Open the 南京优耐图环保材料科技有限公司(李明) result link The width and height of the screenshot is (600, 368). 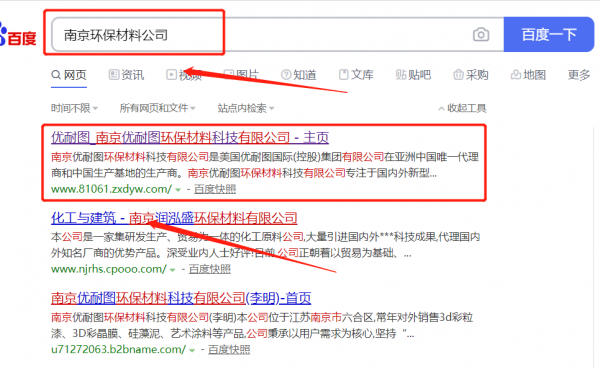(181, 298)
